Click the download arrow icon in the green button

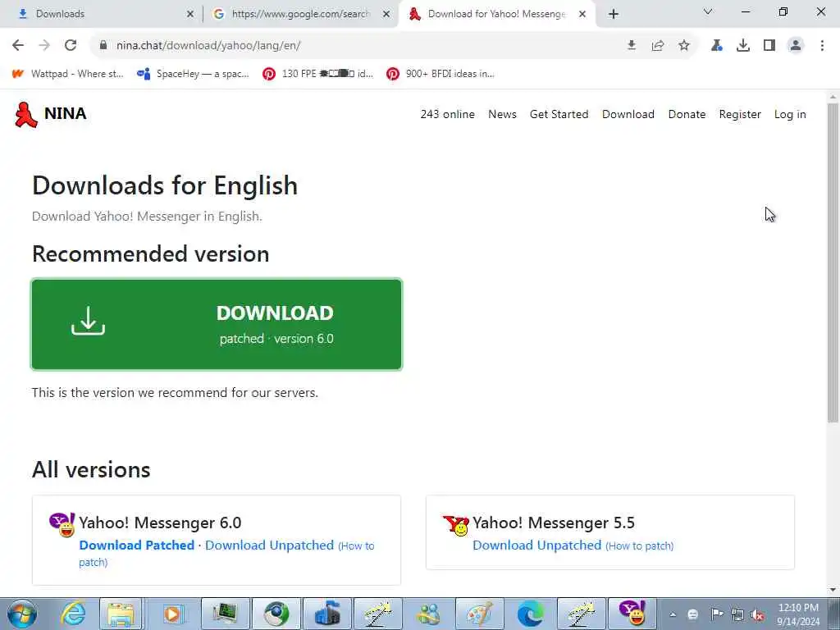pos(88,321)
